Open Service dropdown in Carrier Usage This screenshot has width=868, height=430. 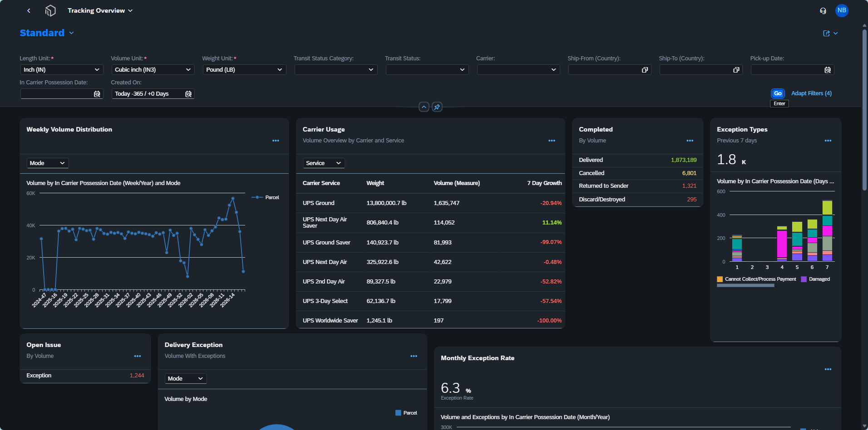[324, 163]
